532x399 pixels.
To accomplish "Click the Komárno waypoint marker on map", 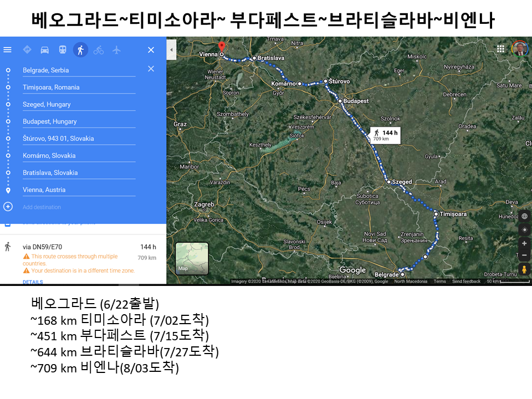I will click(300, 84).
